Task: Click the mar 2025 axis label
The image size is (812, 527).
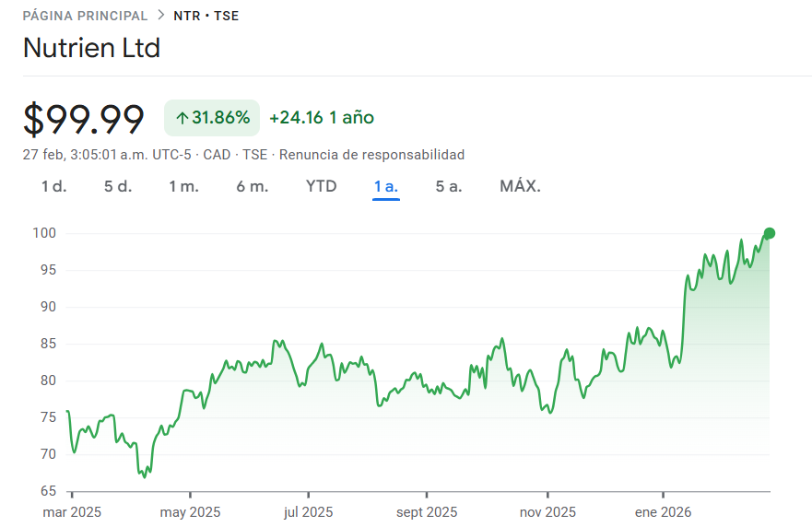Action: [x=72, y=512]
